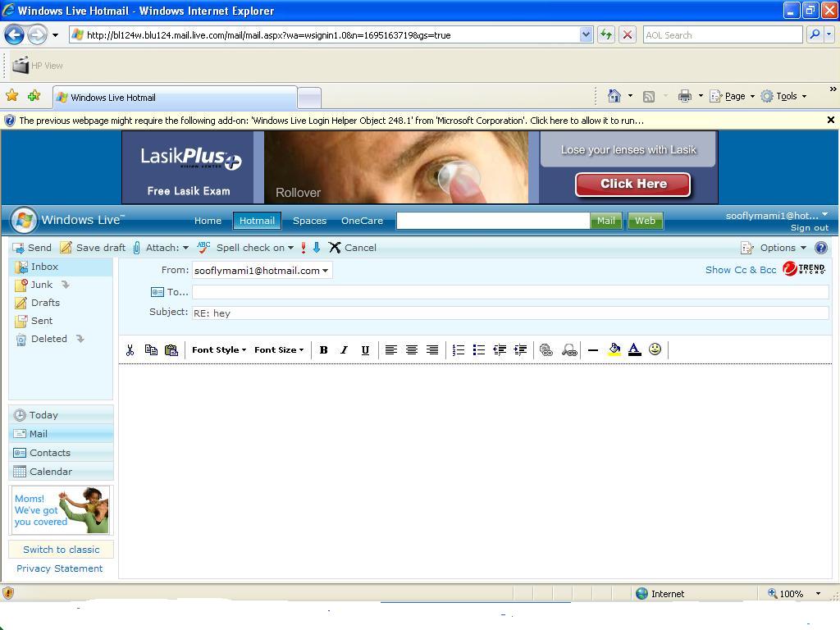Click Switch to classic link
840x630 pixels.
[61, 550]
